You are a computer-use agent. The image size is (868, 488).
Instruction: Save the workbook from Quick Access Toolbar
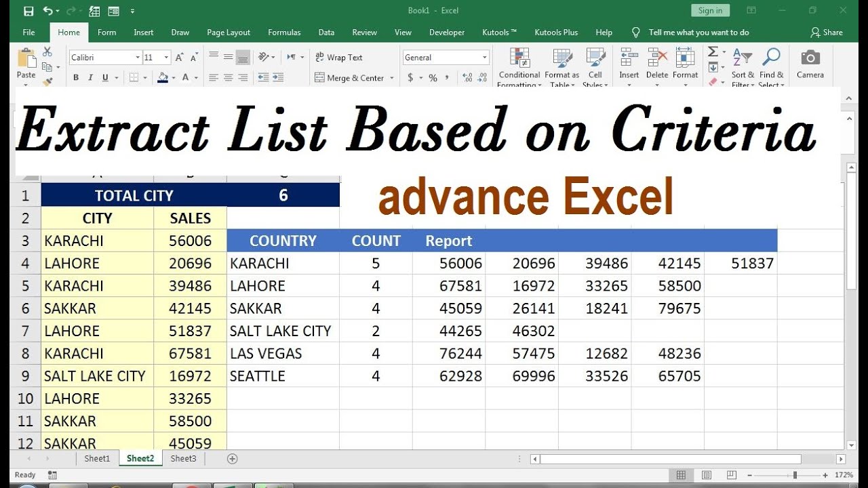click(x=28, y=11)
